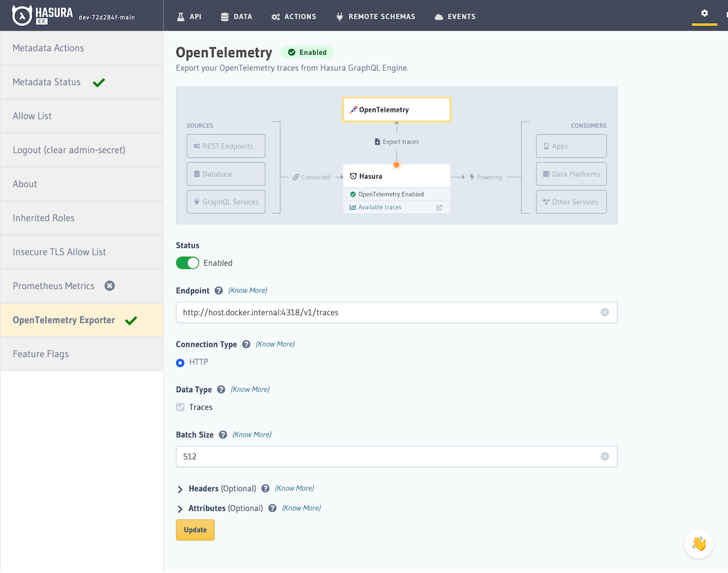The image size is (728, 573).
Task: Click the Hasura icon in diagram card
Action: point(353,176)
